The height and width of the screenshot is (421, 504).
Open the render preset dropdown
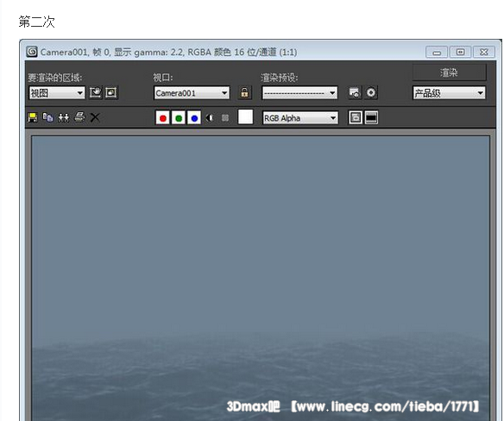(x=299, y=93)
